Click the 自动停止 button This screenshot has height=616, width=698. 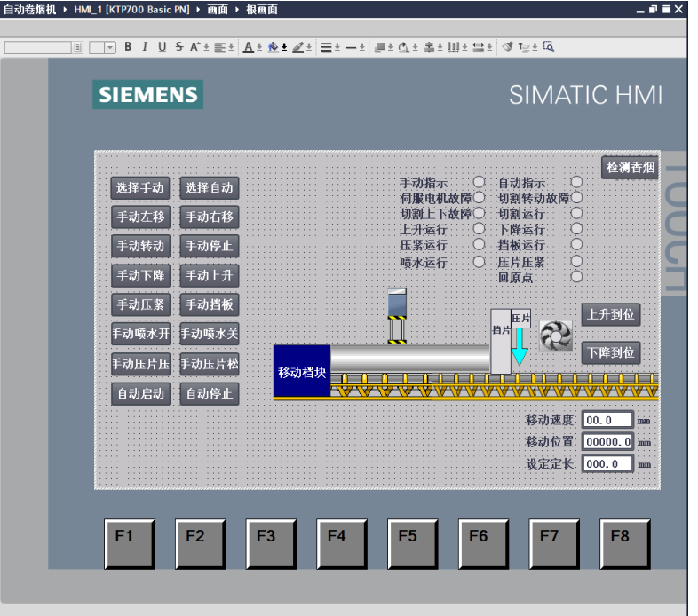[x=210, y=394]
